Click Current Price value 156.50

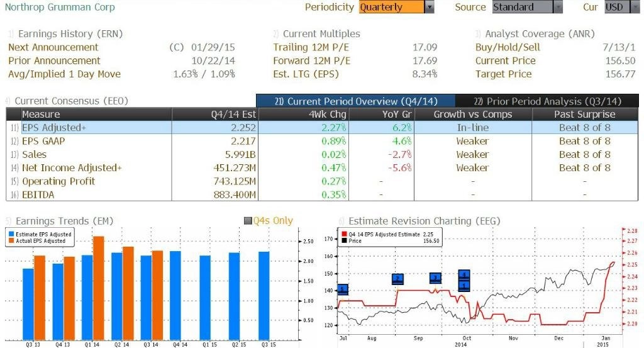point(620,61)
